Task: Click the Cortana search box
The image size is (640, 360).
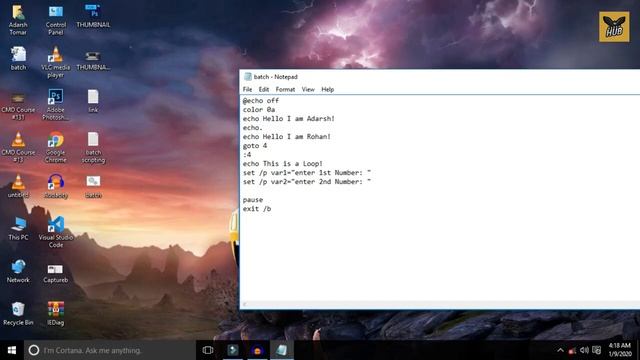Action: coord(110,350)
